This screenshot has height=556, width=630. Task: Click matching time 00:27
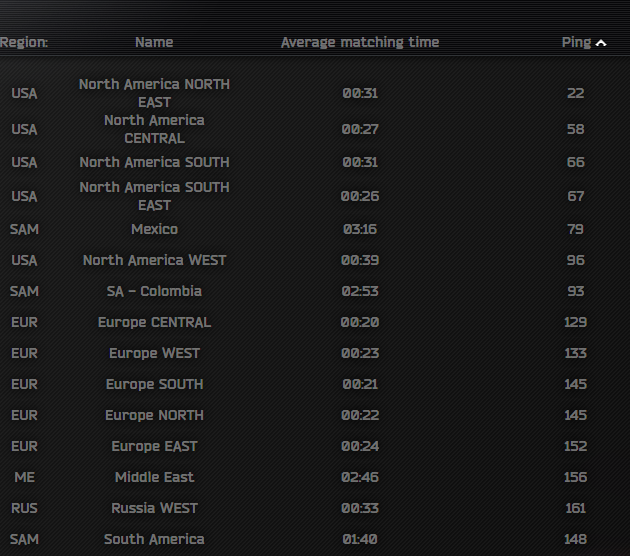point(360,129)
